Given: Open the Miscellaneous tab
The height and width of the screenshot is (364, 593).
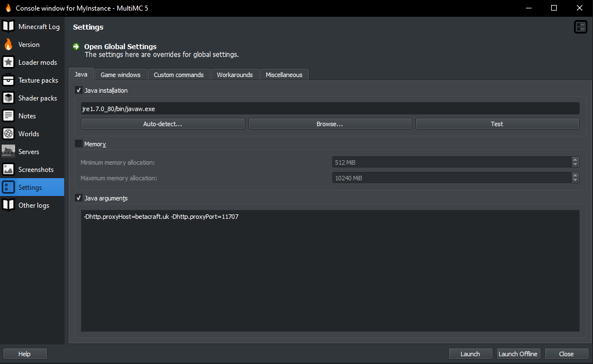Looking at the screenshot, I should pos(284,75).
